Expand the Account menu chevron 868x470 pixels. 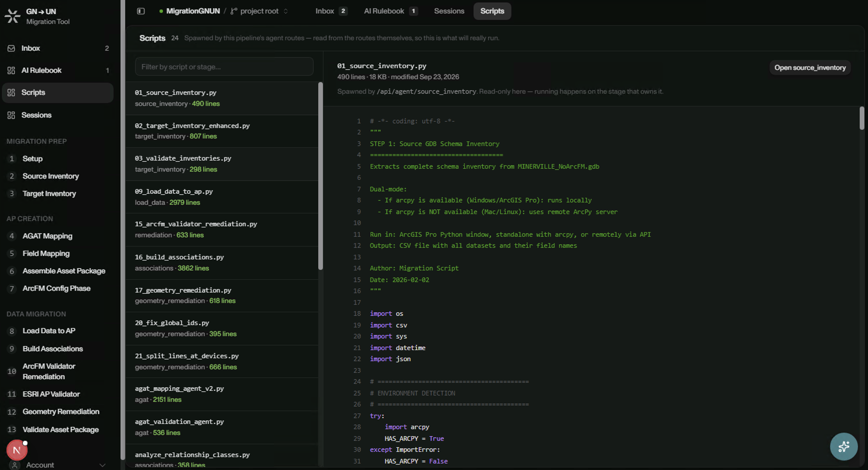(102, 465)
